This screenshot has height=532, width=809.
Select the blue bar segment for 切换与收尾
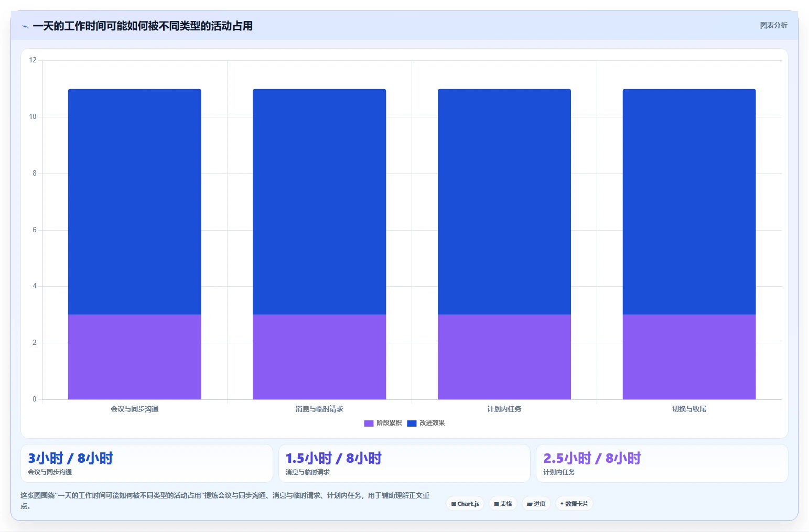689,202
